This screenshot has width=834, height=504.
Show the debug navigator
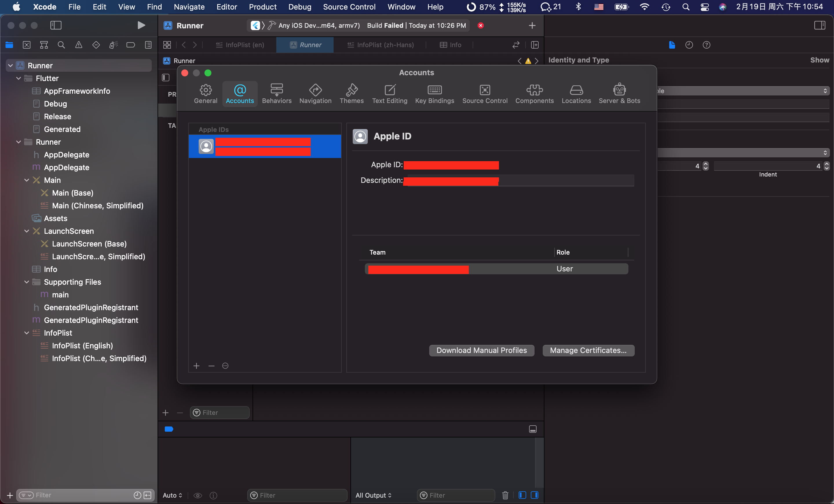tap(114, 45)
